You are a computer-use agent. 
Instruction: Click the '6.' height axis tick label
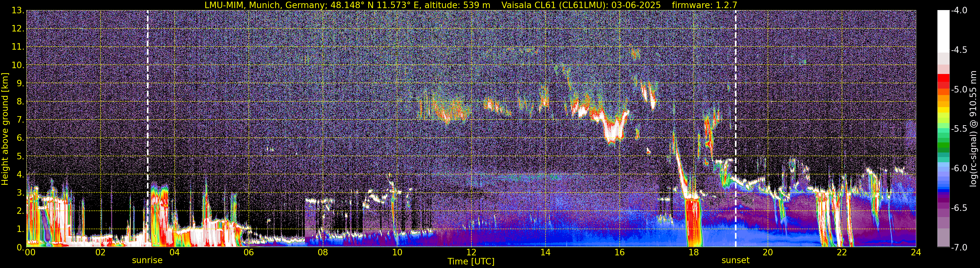tap(20, 138)
